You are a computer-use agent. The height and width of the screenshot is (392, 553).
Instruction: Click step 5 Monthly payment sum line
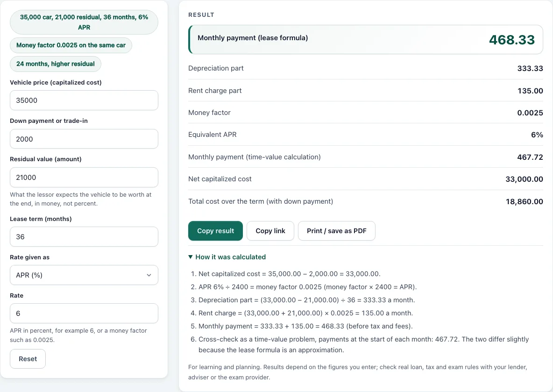tap(305, 326)
